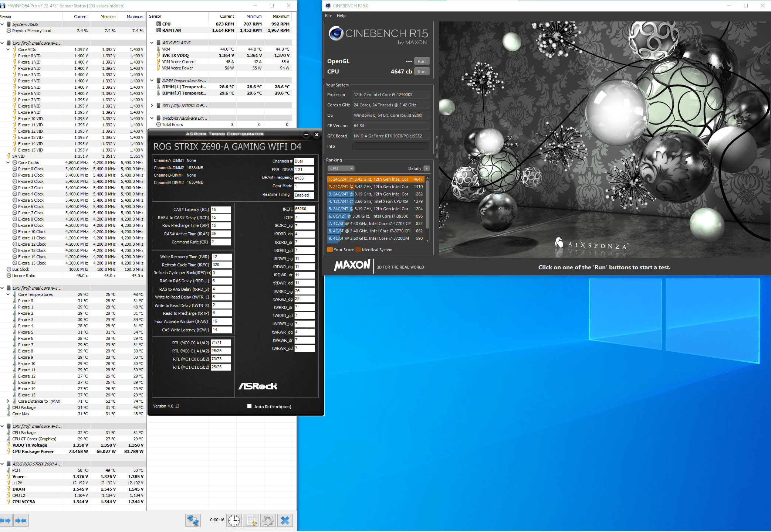This screenshot has width=771, height=532.
Task: Run the OpenGL benchmark
Action: point(422,61)
